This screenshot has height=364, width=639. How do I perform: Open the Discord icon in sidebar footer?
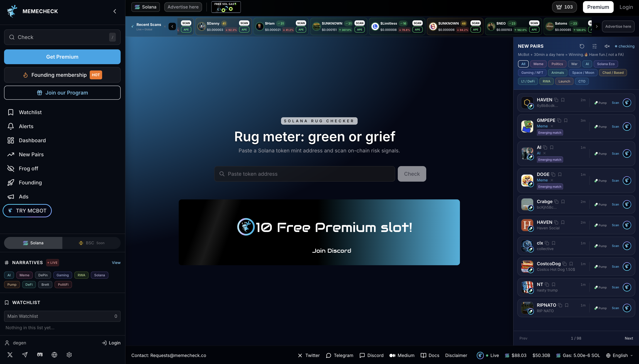(x=40, y=355)
